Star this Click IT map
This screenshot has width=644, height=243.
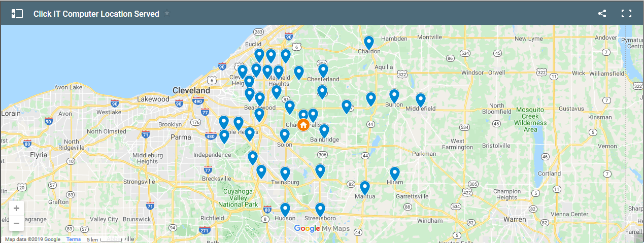[x=167, y=13]
